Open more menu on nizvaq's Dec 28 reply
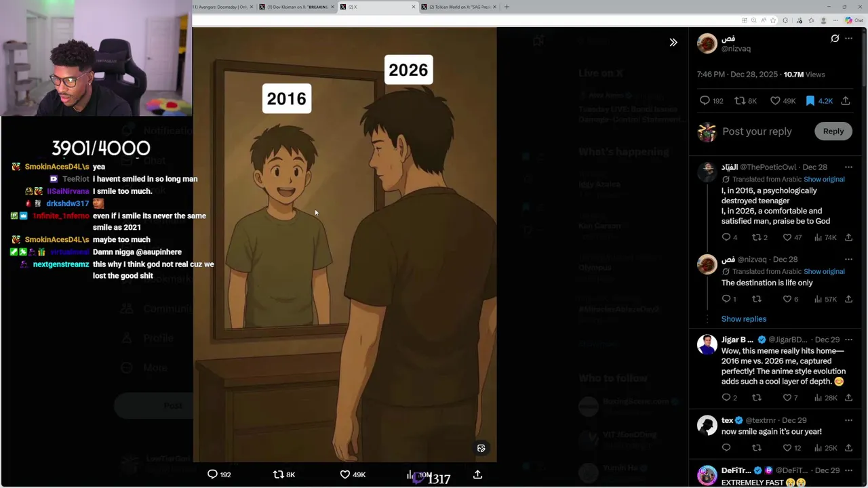This screenshot has width=868, height=488. 848,260
